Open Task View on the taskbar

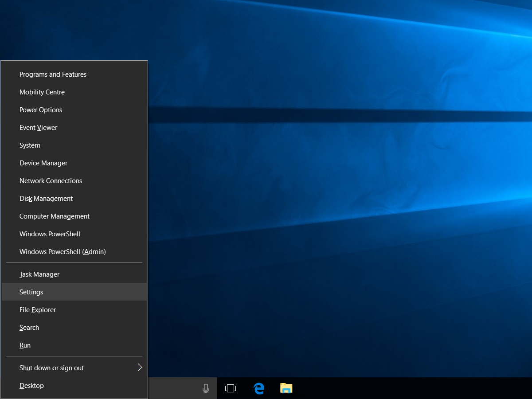point(230,388)
